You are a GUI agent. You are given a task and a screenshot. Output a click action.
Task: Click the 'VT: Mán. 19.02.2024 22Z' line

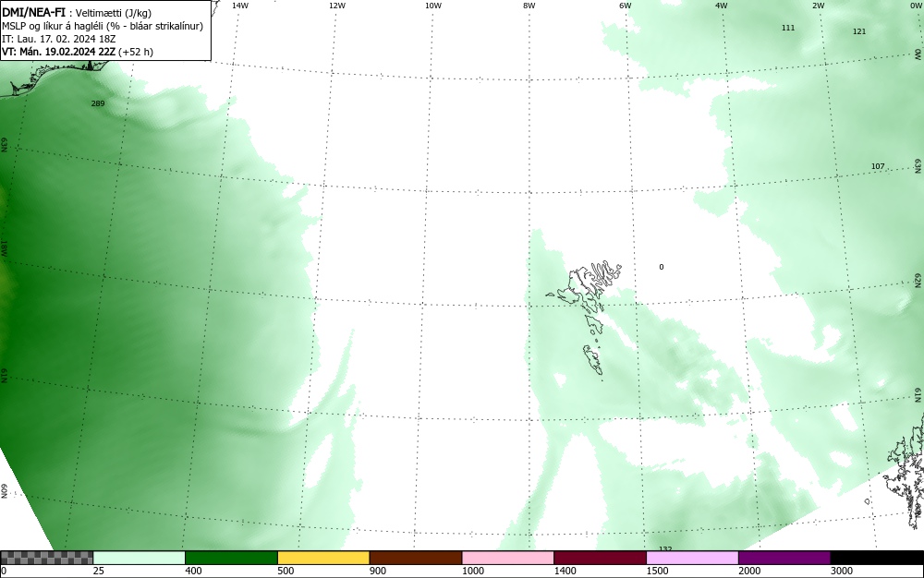click(x=78, y=52)
